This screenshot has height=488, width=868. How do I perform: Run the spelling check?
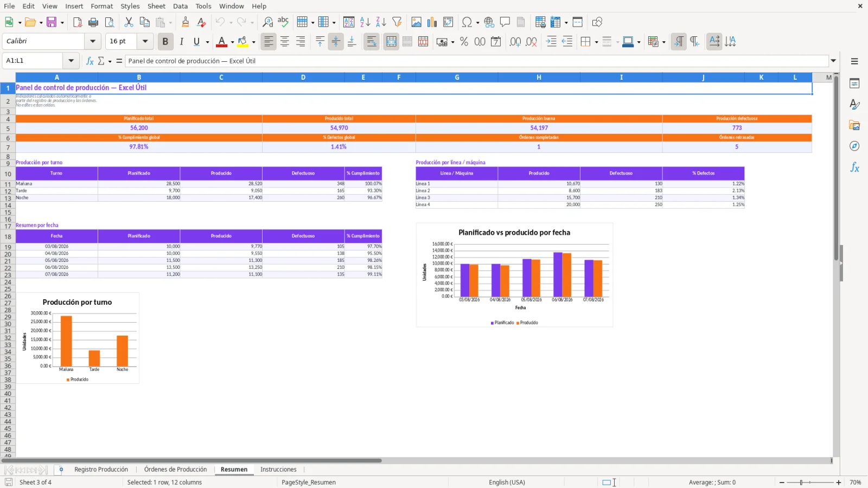[x=283, y=22]
